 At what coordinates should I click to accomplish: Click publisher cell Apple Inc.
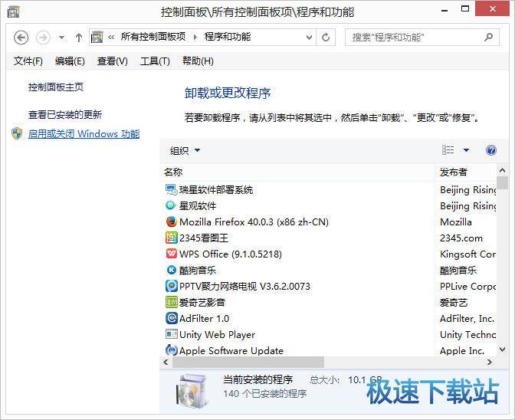tap(462, 351)
